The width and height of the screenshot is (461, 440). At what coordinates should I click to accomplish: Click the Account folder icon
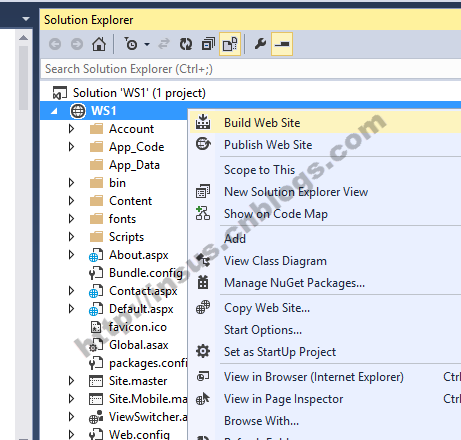97,129
